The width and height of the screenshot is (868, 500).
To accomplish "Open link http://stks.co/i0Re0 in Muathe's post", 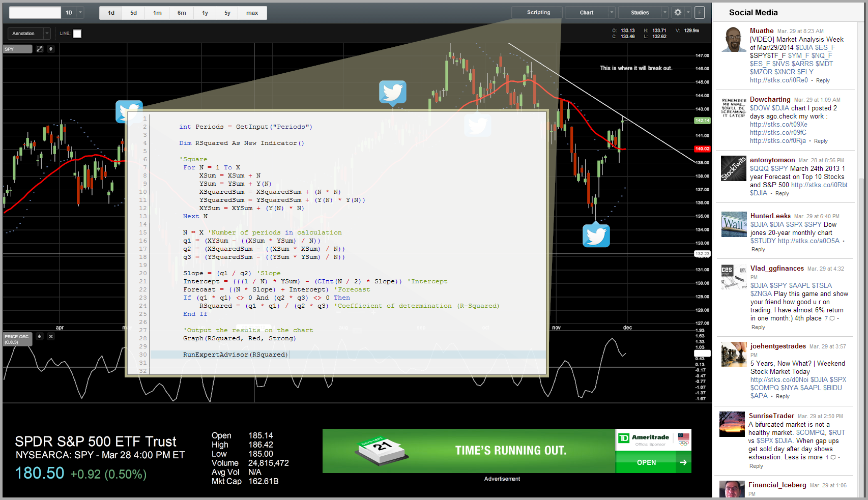I will click(778, 80).
